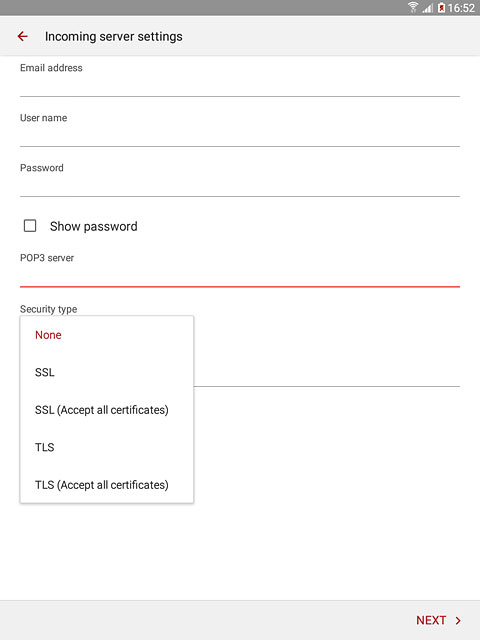Tap the battery status icon

pyautogui.click(x=441, y=8)
